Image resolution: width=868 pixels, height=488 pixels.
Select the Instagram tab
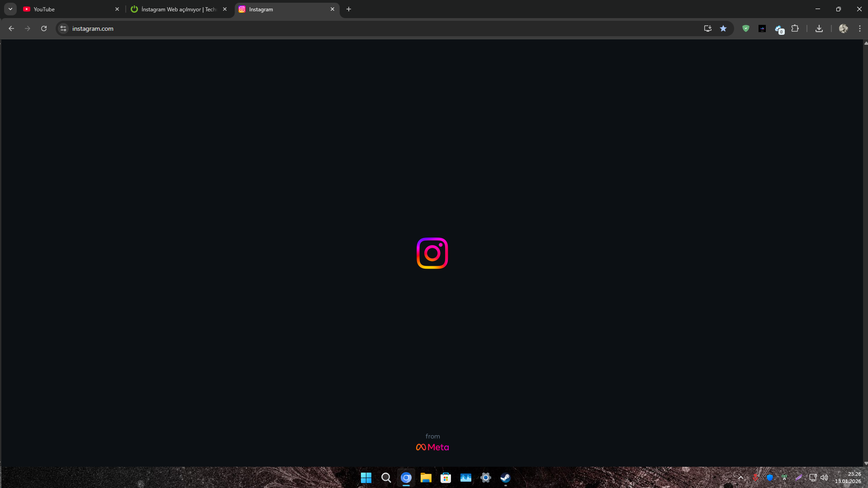click(287, 9)
